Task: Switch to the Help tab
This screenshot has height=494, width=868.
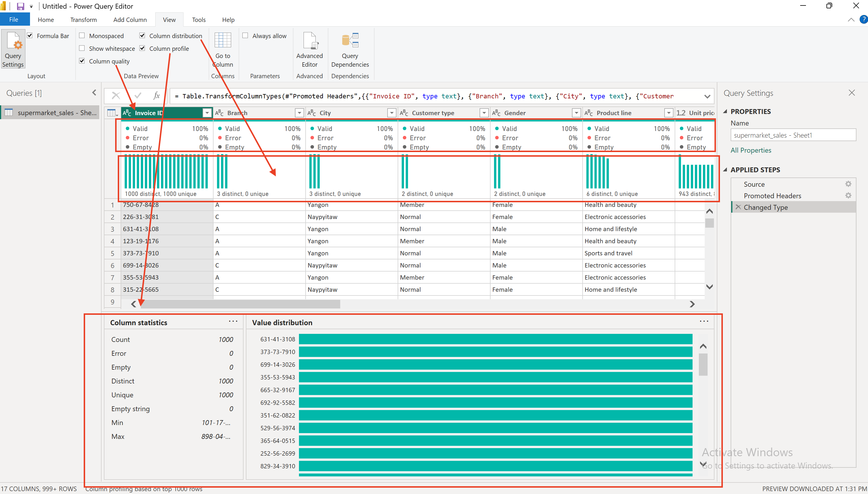Action: pyautogui.click(x=228, y=20)
